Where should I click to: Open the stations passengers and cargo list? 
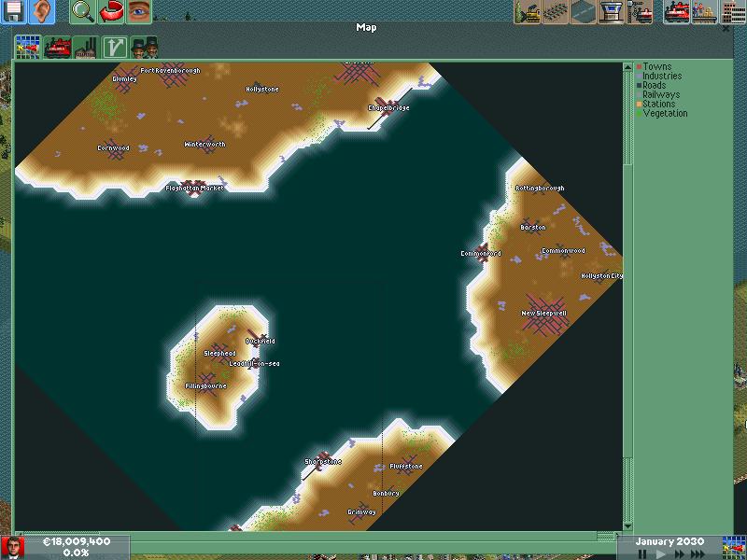705,11
